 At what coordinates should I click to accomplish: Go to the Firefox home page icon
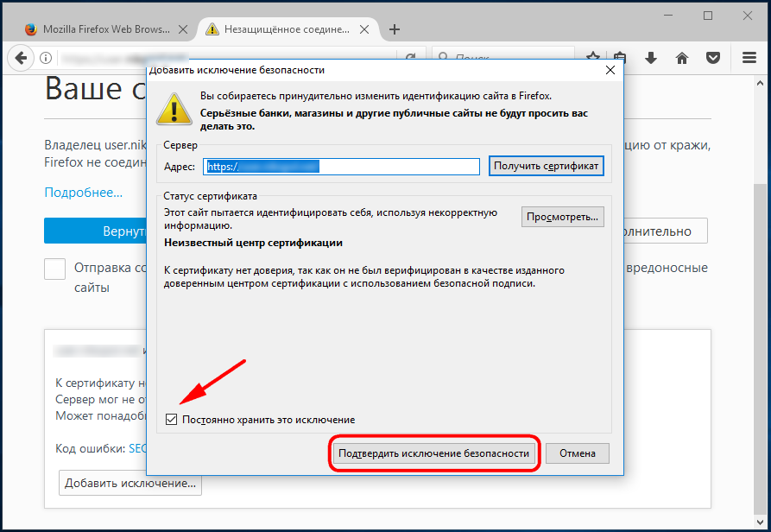(682, 58)
